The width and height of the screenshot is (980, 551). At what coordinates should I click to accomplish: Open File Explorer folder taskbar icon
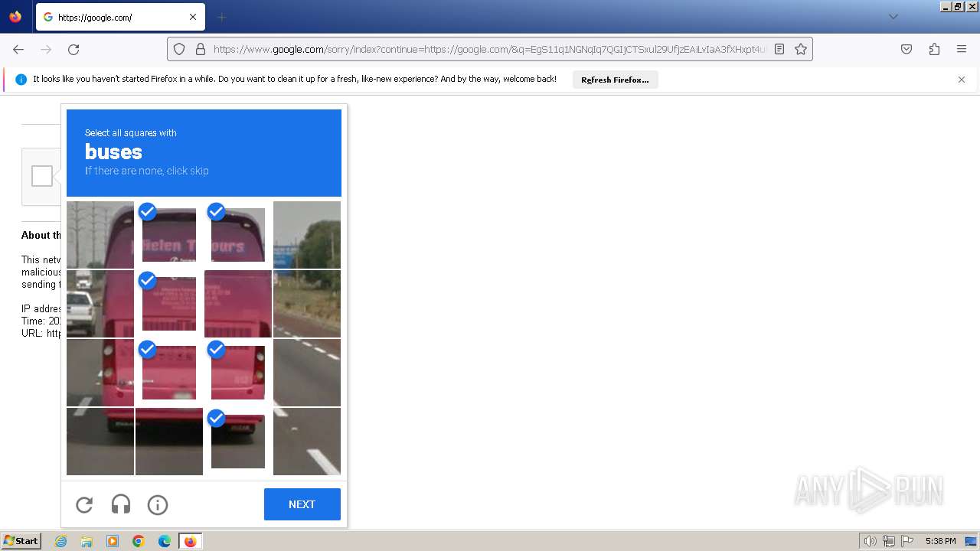point(87,541)
